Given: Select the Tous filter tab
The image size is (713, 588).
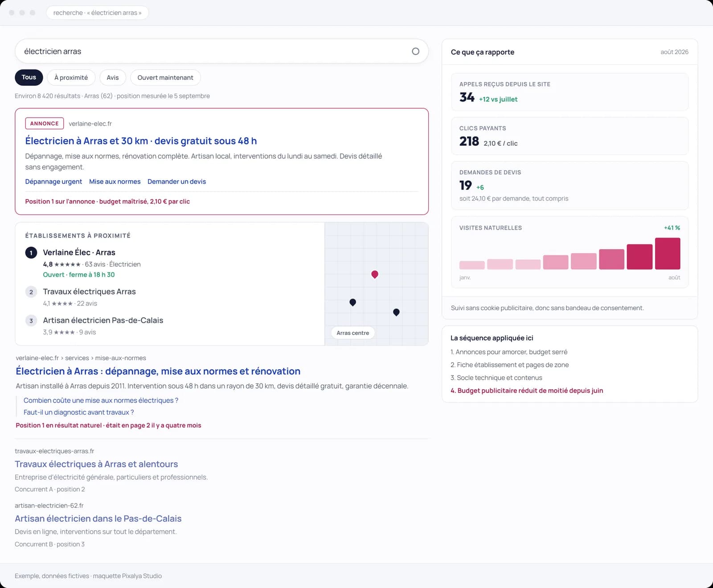Looking at the screenshot, I should coord(29,77).
